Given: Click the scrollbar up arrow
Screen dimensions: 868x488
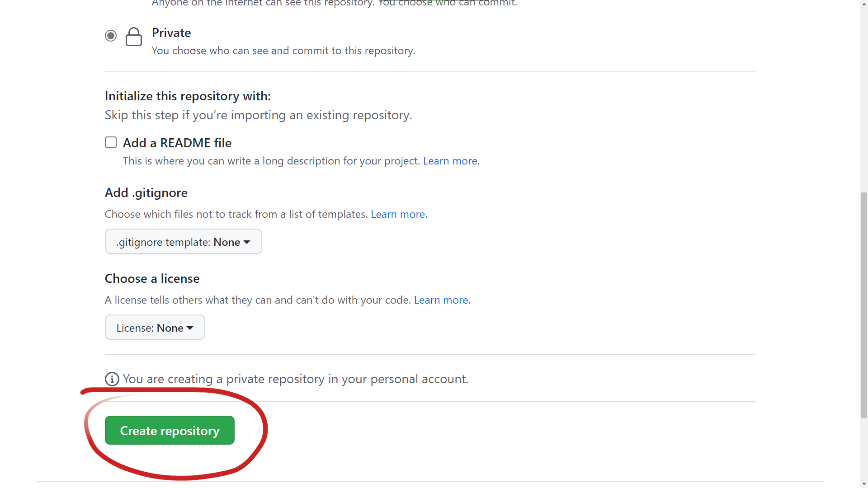Looking at the screenshot, I should click(x=864, y=4).
